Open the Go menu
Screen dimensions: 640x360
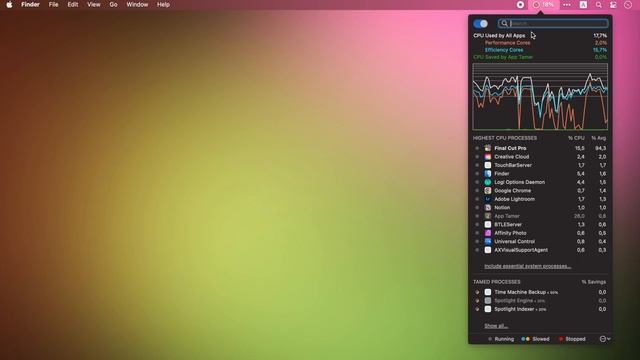click(113, 5)
